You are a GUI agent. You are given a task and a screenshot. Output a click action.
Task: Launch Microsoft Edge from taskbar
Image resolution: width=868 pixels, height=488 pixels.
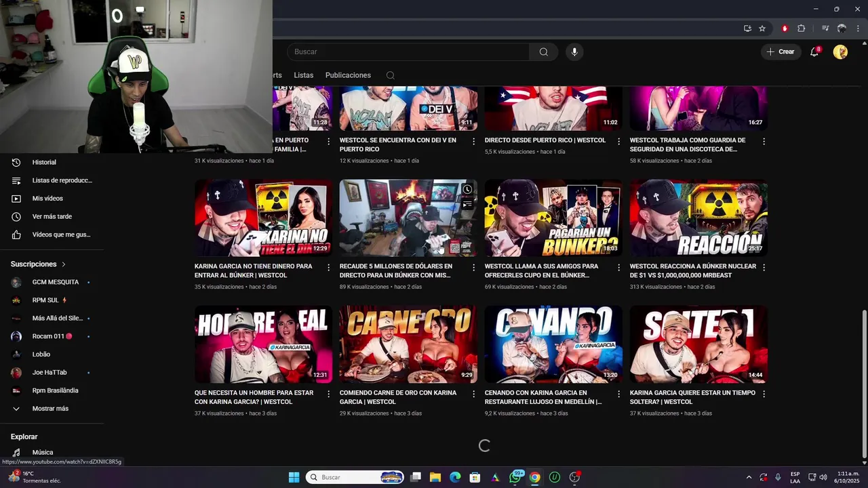455,477
